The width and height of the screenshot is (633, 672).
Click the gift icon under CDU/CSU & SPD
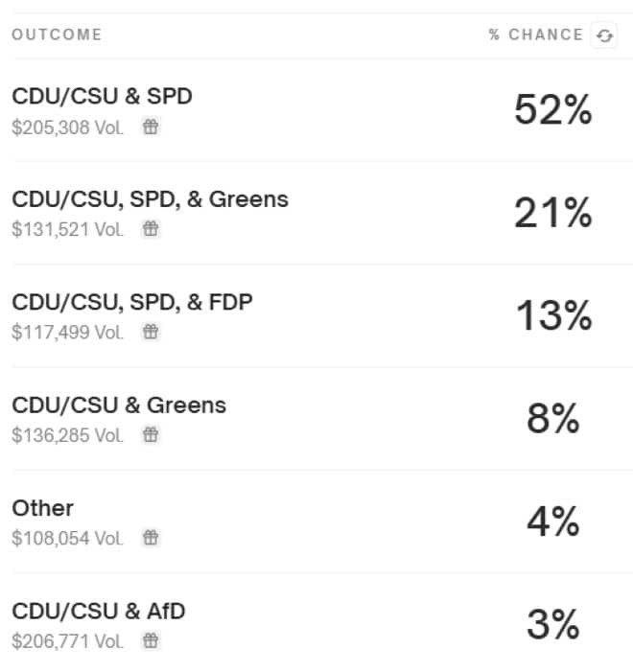(x=151, y=127)
